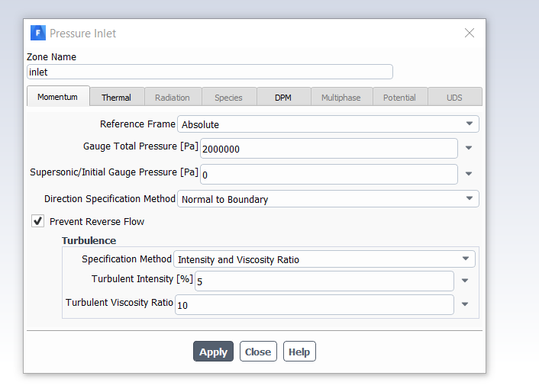
Task: Click the Gauge Total Pressure arrow button
Action: pyautogui.click(x=469, y=149)
